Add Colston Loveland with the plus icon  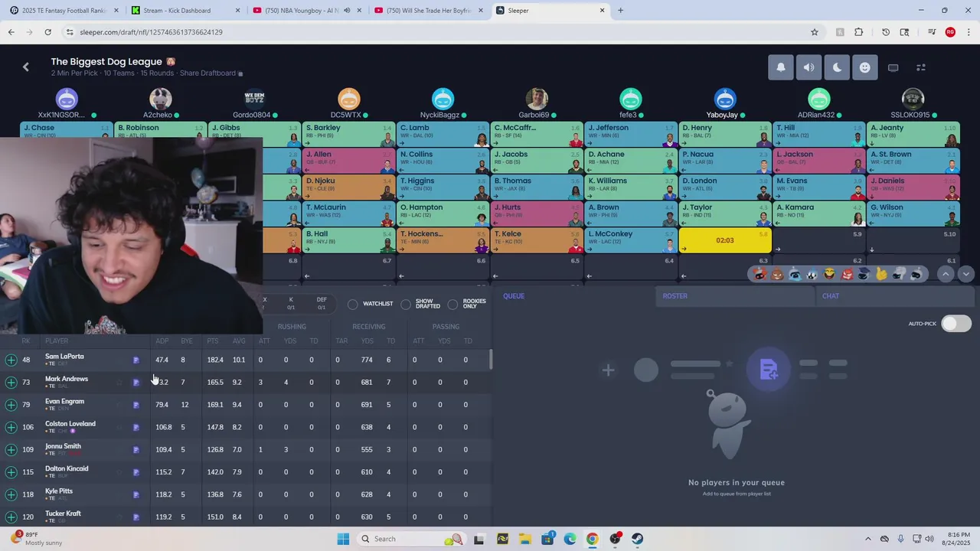point(11,427)
